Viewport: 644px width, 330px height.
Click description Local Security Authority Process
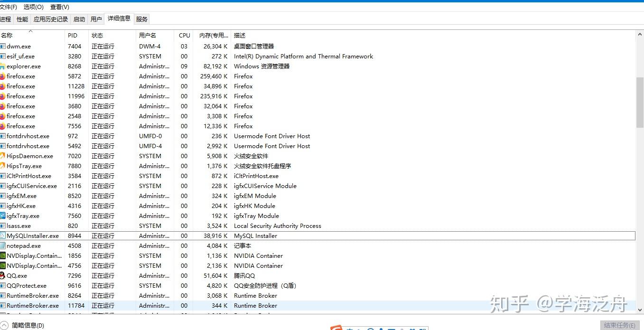coord(278,226)
